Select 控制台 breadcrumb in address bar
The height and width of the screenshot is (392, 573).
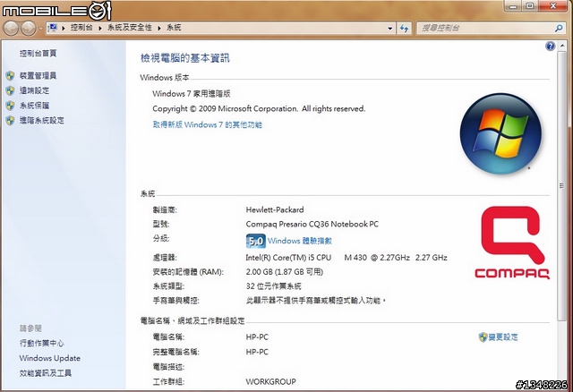[81, 28]
